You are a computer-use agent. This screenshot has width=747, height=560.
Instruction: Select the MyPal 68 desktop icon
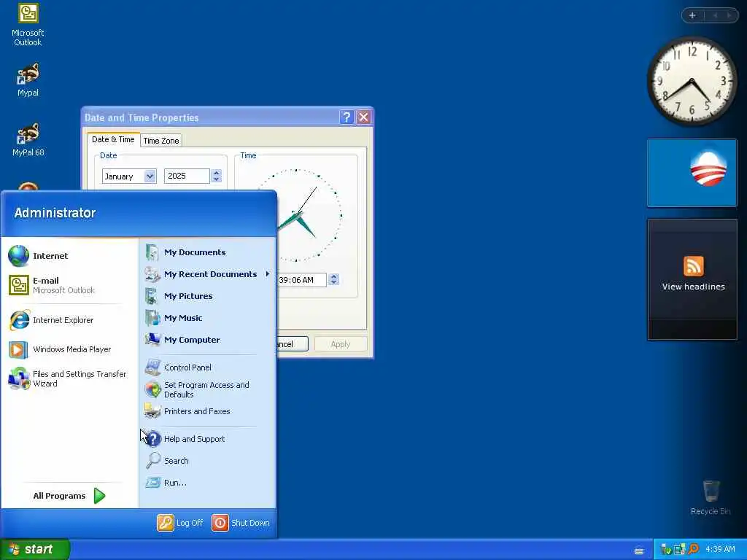point(28,140)
